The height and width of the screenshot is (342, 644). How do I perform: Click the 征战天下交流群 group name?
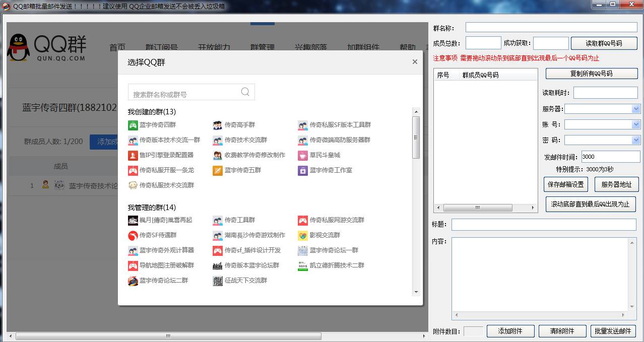coord(246,281)
